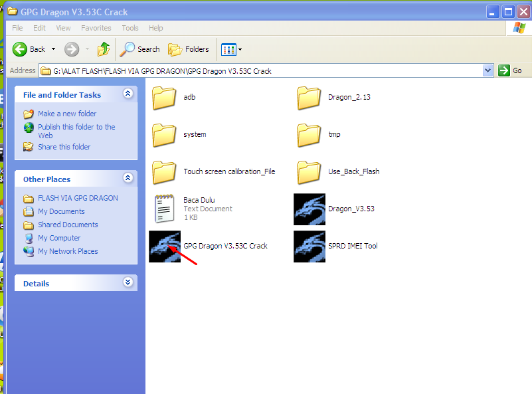This screenshot has width=532, height=394.
Task: Click the Share this folder link
Action: [x=64, y=147]
